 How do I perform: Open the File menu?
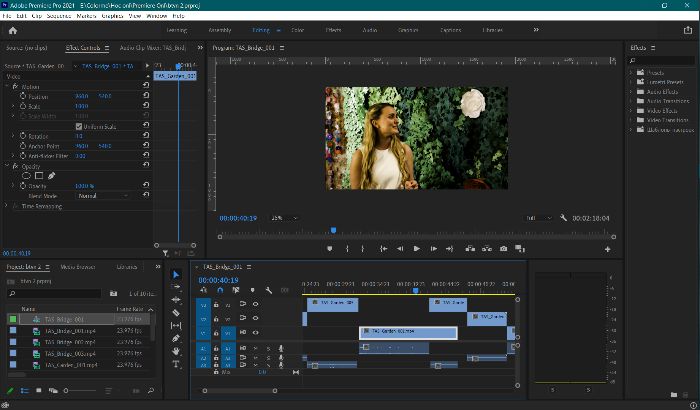point(7,16)
